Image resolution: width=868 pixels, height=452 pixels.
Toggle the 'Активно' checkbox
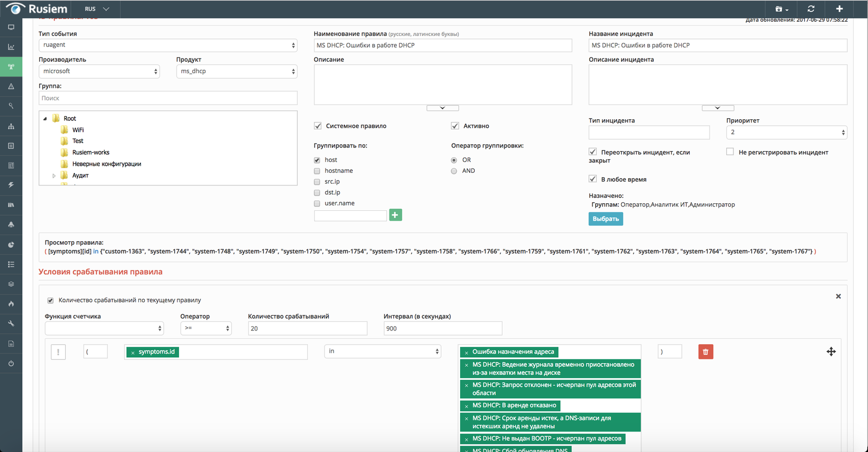click(455, 126)
